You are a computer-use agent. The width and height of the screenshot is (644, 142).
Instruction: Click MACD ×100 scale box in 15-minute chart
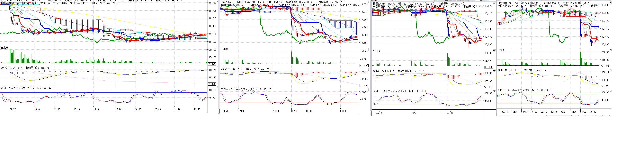(x=364, y=86)
